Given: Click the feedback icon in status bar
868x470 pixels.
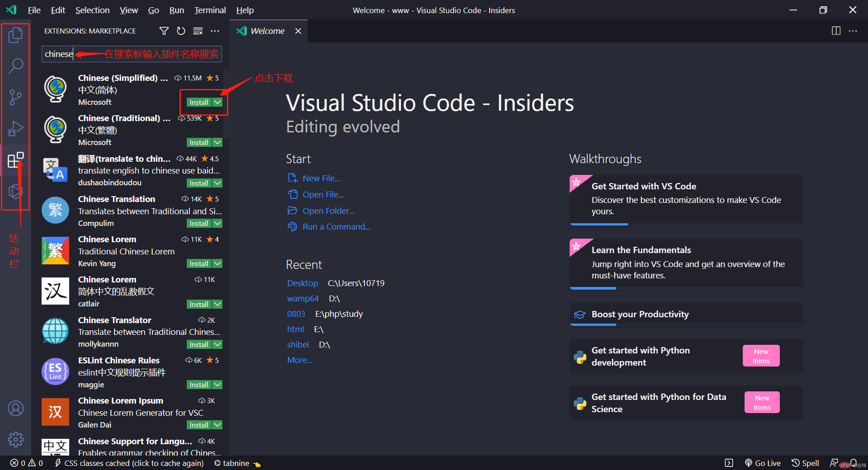Looking at the screenshot, I should tap(834, 463).
